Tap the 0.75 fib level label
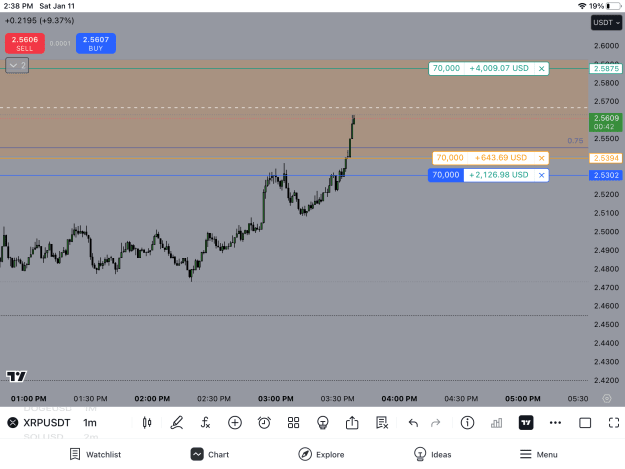 575,141
